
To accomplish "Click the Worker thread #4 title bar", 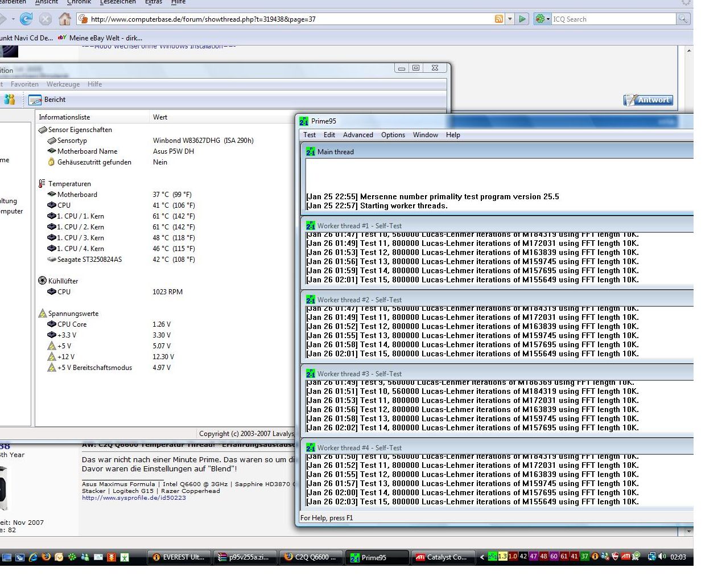I will (497, 448).
